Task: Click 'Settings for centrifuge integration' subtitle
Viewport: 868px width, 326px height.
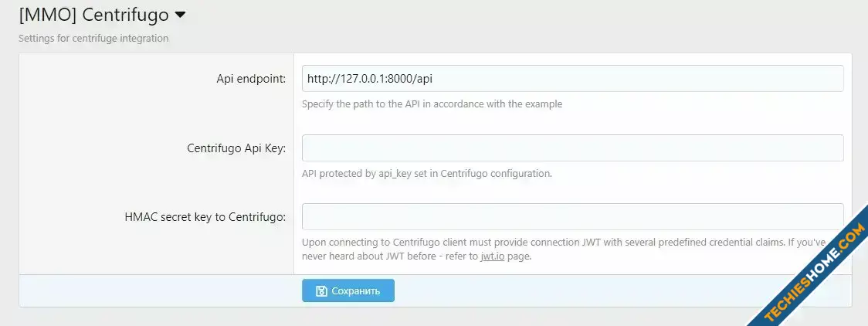Action: pos(93,39)
